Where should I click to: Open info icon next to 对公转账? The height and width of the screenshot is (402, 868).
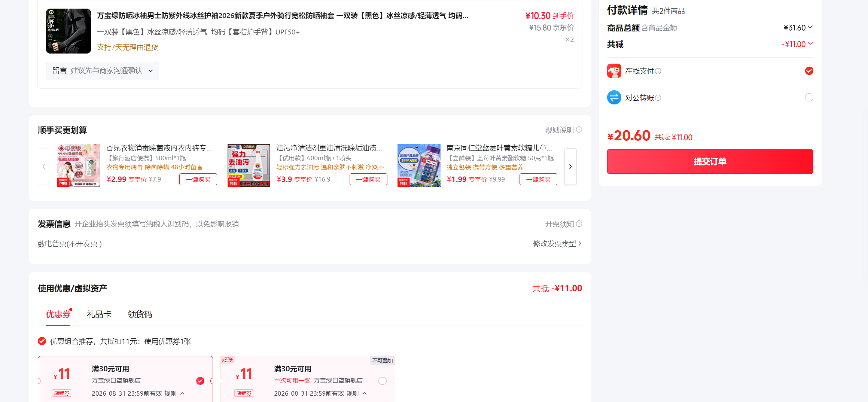pyautogui.click(x=658, y=98)
